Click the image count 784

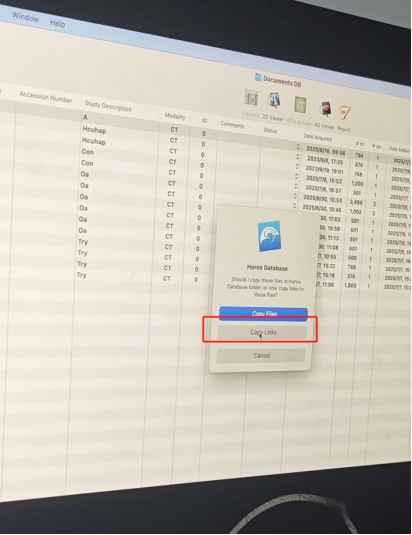(359, 156)
